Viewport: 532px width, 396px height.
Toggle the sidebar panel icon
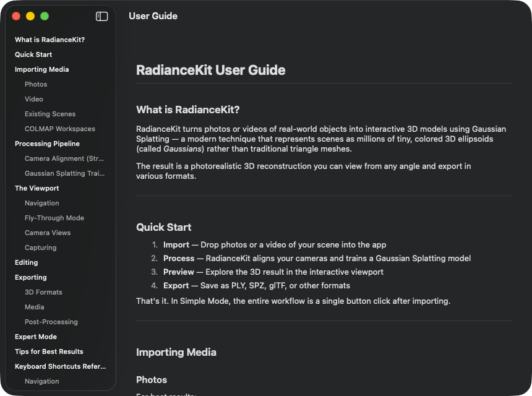pyautogui.click(x=102, y=16)
